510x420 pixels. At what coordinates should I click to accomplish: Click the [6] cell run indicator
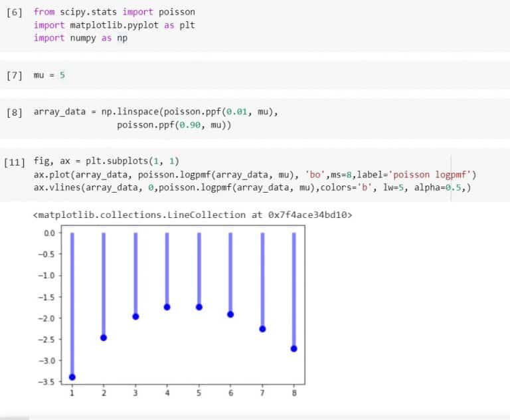point(15,13)
